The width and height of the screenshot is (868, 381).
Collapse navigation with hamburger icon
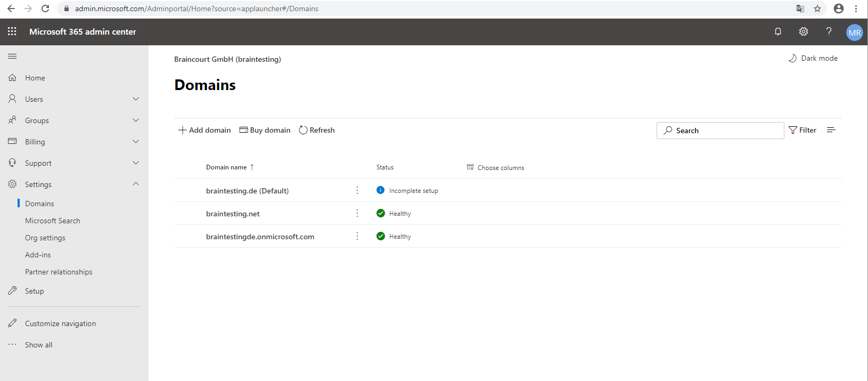[12, 56]
